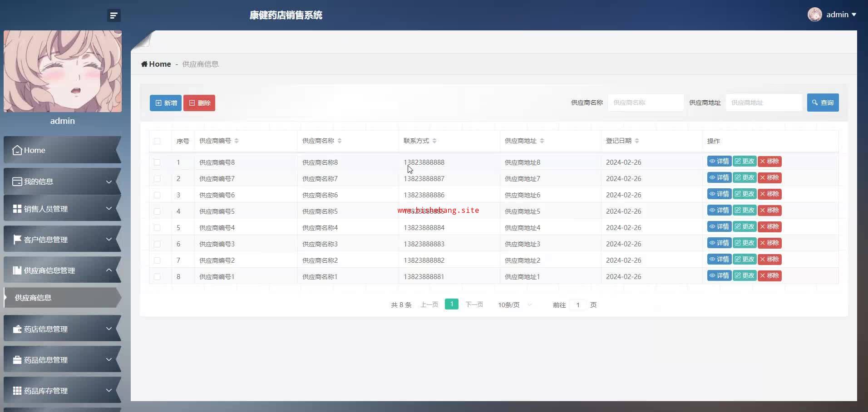
Task: Check the checkbox for row 供应商编号7
Action: click(157, 179)
